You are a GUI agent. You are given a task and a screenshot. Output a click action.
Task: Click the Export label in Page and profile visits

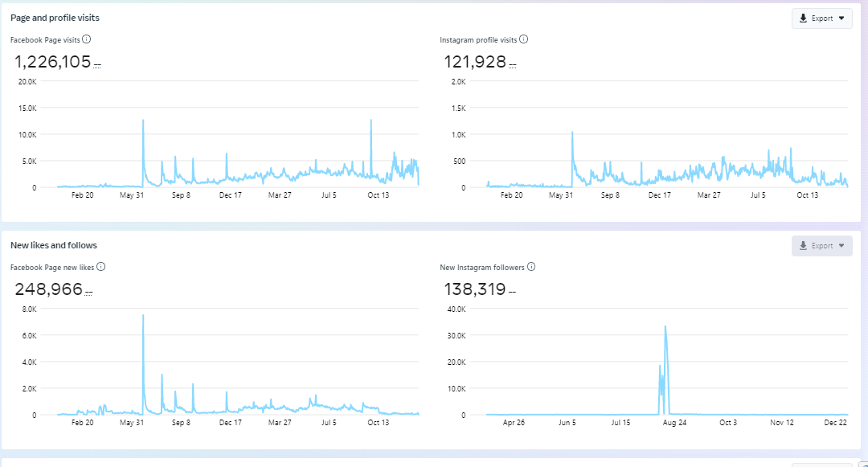(822, 18)
